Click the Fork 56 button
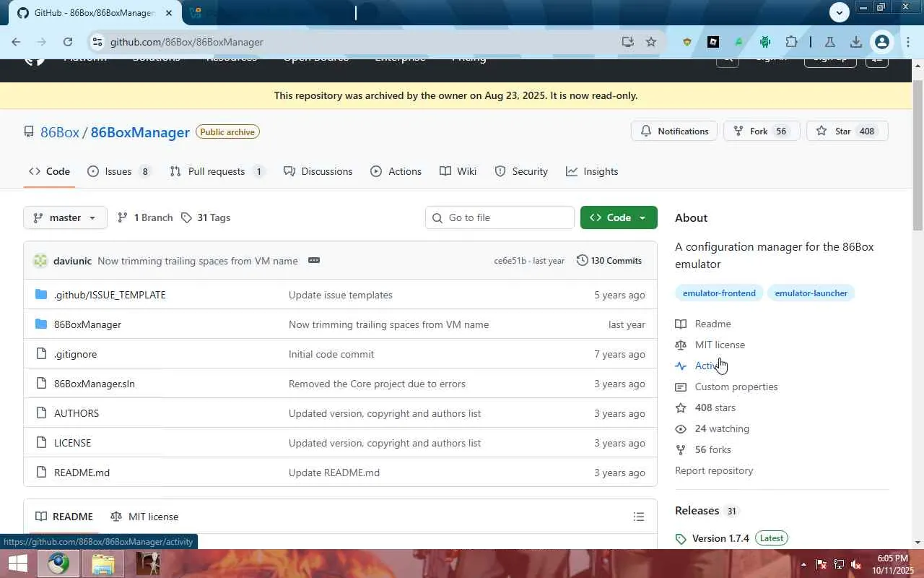This screenshot has width=924, height=578. 762,131
